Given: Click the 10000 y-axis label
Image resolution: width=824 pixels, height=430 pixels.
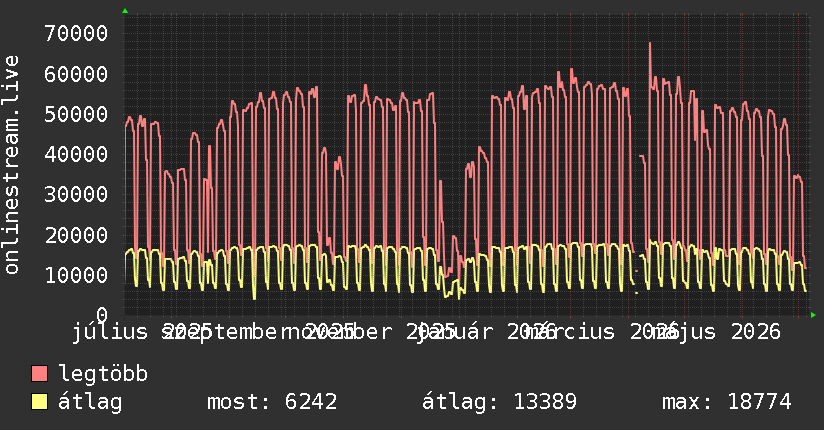Looking at the screenshot, I should (x=76, y=275).
